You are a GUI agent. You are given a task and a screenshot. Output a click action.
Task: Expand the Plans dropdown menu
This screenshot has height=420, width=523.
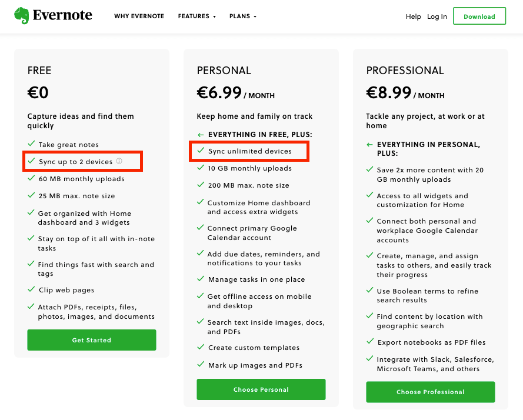243,16
